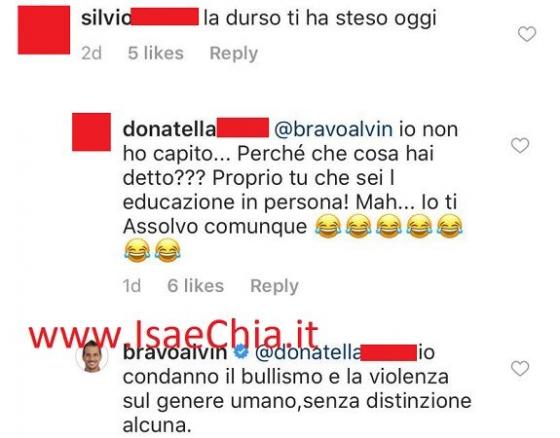
Task: Open the @bravoalvin mention link
Action: click(x=333, y=129)
